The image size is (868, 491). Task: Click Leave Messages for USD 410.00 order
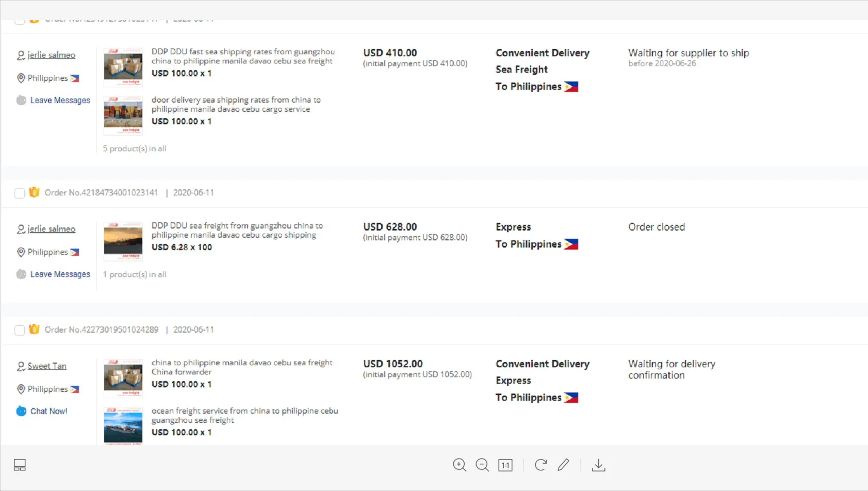pyautogui.click(x=60, y=101)
